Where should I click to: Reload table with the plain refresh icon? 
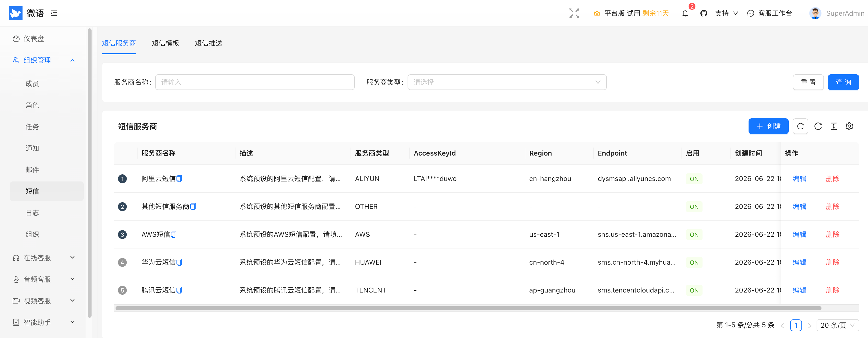coord(818,126)
